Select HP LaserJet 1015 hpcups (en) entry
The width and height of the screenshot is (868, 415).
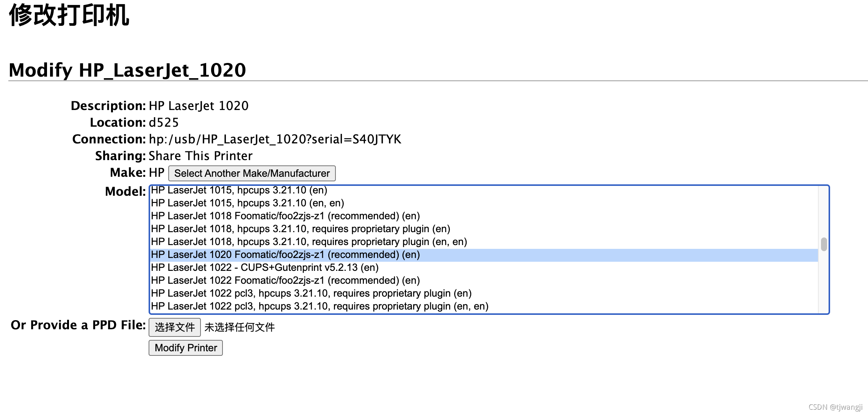(x=239, y=190)
